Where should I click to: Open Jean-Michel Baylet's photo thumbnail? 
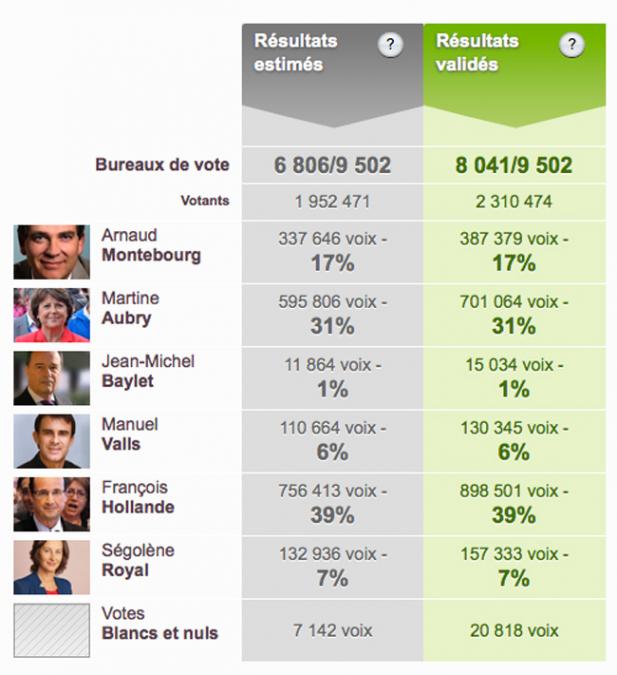tap(52, 378)
